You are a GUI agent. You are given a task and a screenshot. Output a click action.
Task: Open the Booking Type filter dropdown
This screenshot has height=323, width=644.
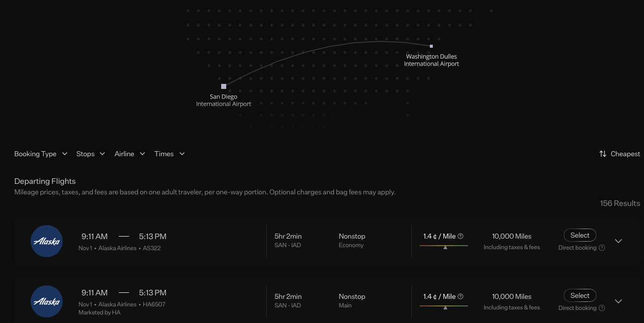click(x=41, y=154)
